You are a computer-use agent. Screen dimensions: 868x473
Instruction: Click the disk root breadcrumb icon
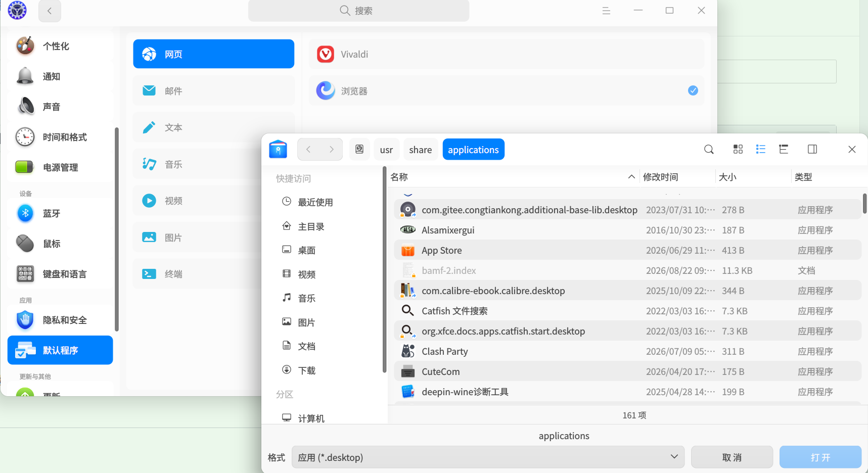click(x=359, y=150)
